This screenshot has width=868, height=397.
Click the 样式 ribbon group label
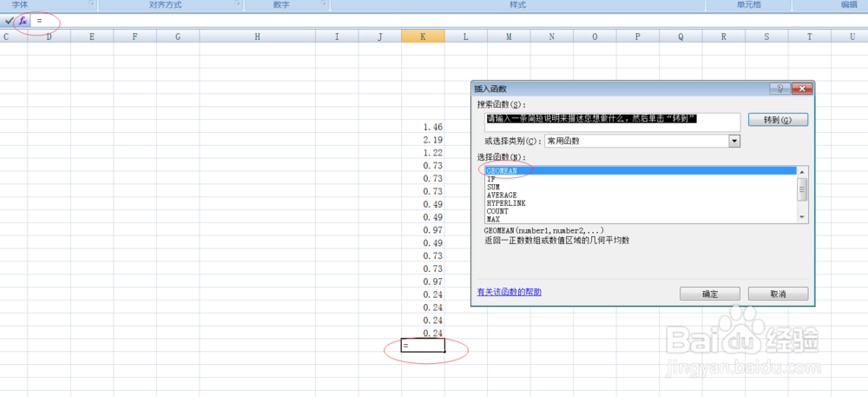[x=517, y=4]
